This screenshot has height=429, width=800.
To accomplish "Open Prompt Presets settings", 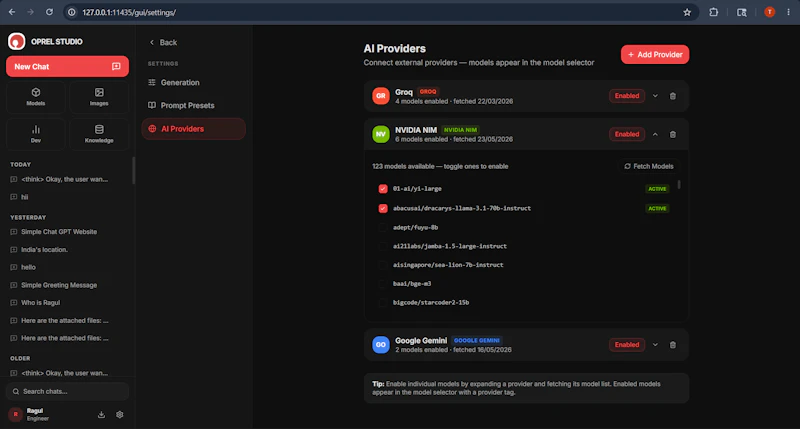I will click(193, 105).
